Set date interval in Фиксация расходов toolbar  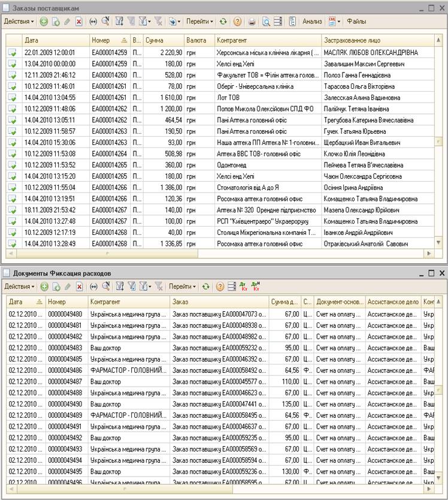pyautogui.click(x=93, y=287)
